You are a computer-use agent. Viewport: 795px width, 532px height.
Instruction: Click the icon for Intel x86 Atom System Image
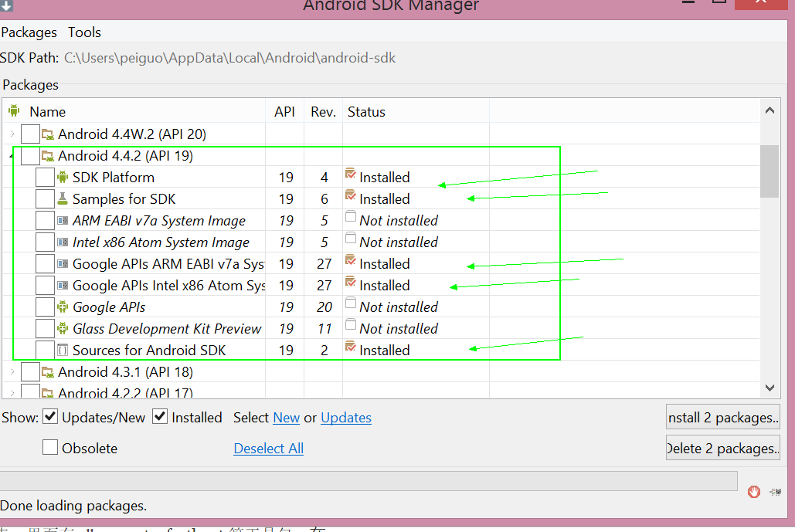(63, 242)
